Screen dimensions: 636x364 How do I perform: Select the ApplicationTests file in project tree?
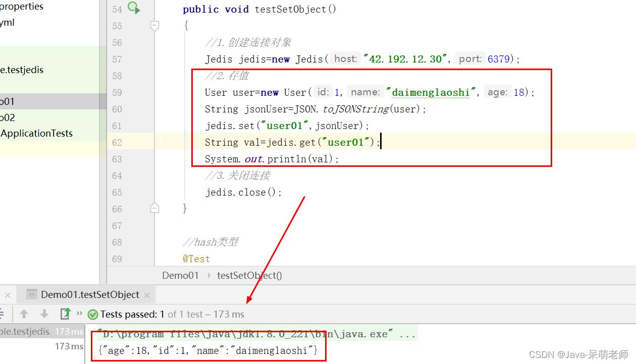click(x=36, y=133)
